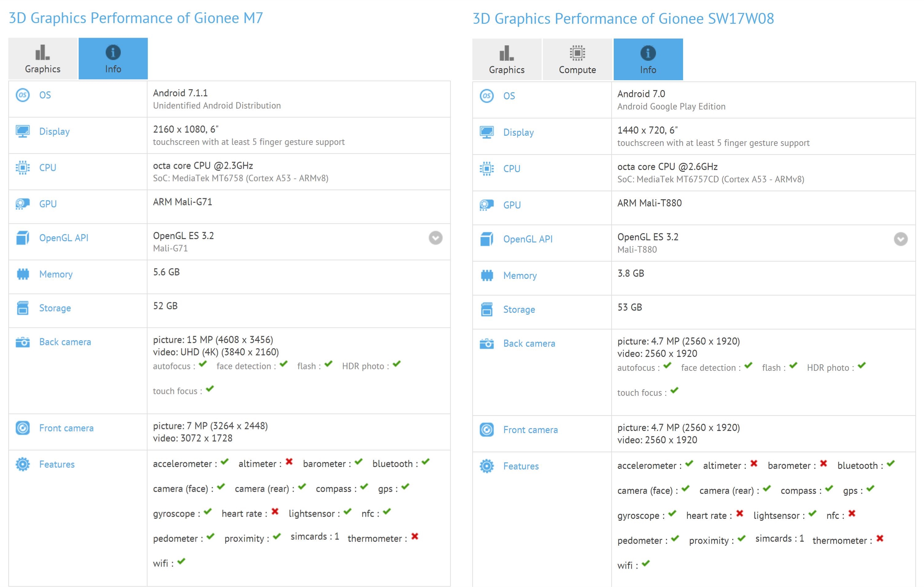
Task: Click 'octa core CPU @2.6GHz' text
Action: (x=668, y=167)
